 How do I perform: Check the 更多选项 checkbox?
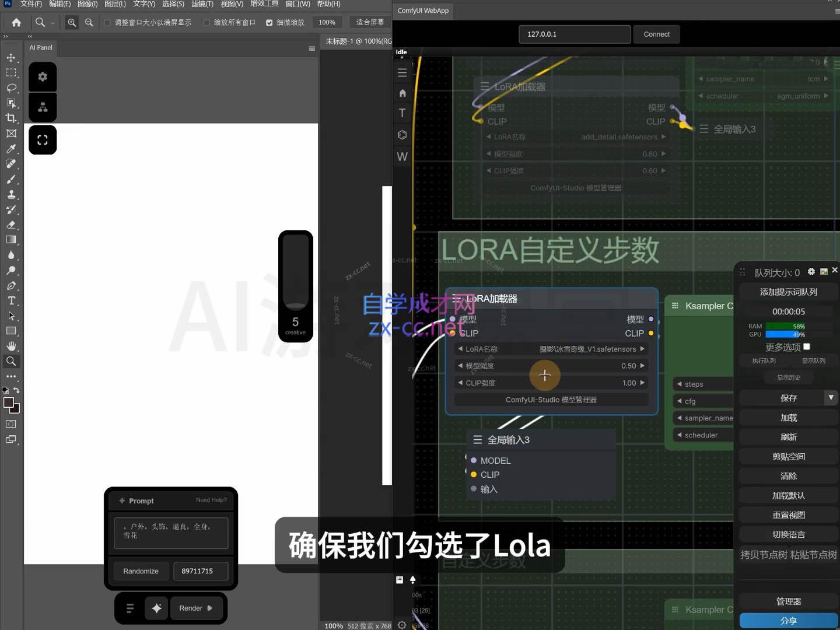[807, 346]
